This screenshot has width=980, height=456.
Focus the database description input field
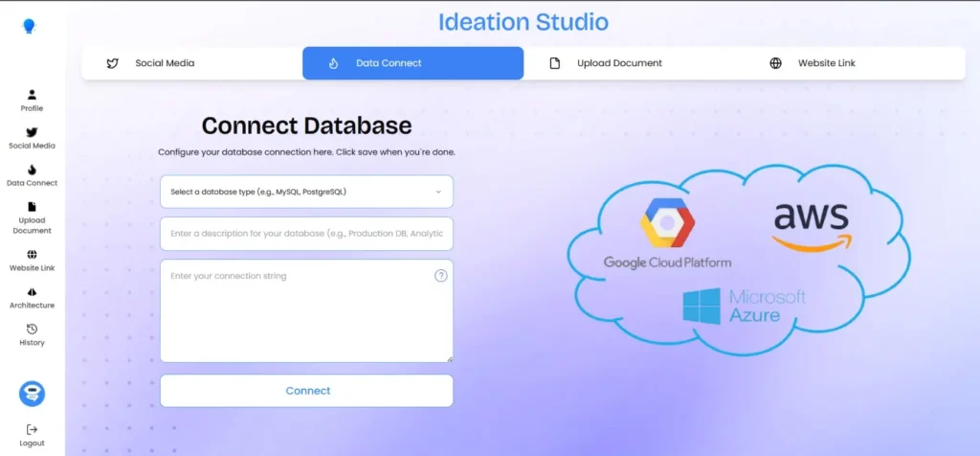click(305, 234)
